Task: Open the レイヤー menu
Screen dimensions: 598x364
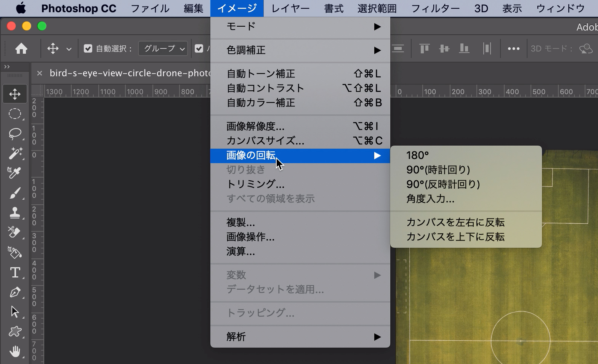Action: (290, 8)
